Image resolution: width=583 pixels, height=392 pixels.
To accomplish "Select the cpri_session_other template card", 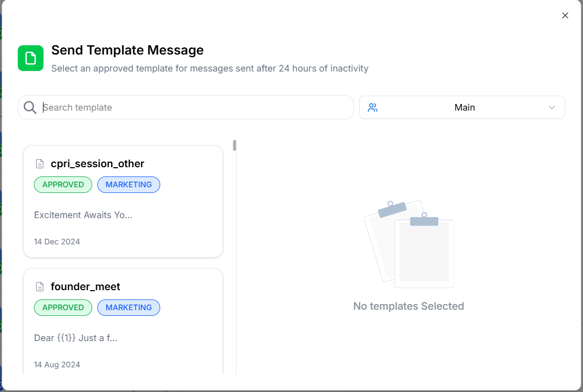I will [x=123, y=201].
